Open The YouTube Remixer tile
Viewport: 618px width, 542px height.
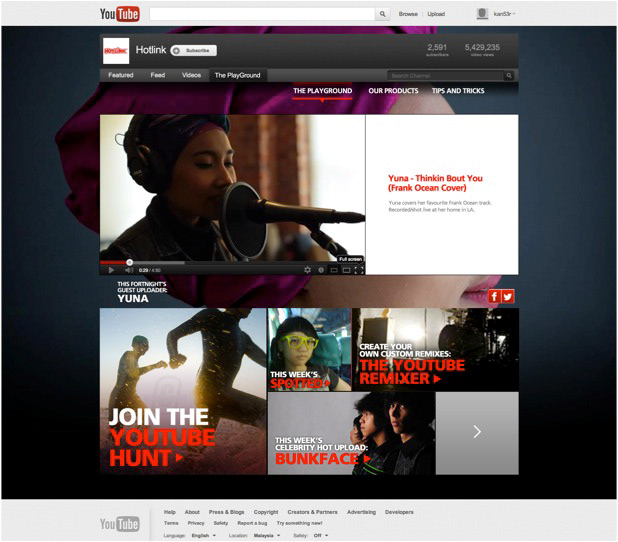pos(436,350)
